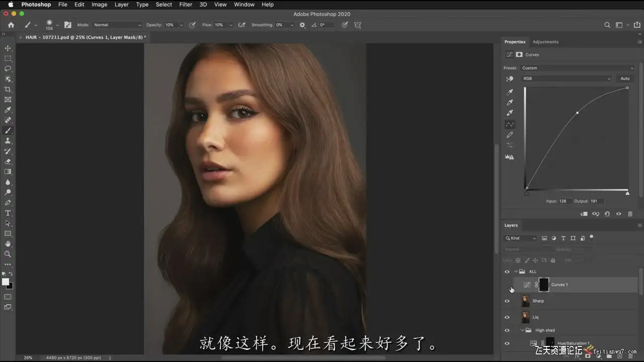Select the Lasso tool
This screenshot has height=362, width=644.
(8, 69)
